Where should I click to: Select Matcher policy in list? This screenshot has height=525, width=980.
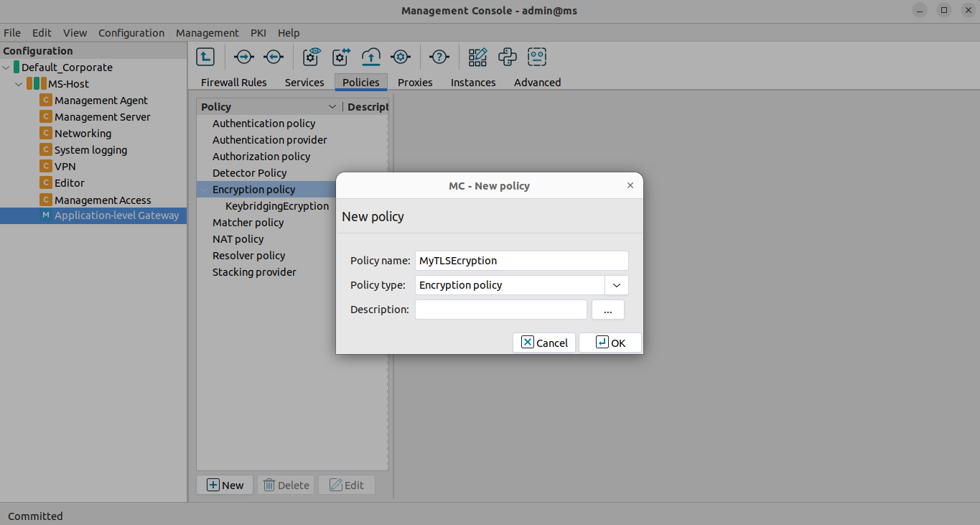pos(248,222)
